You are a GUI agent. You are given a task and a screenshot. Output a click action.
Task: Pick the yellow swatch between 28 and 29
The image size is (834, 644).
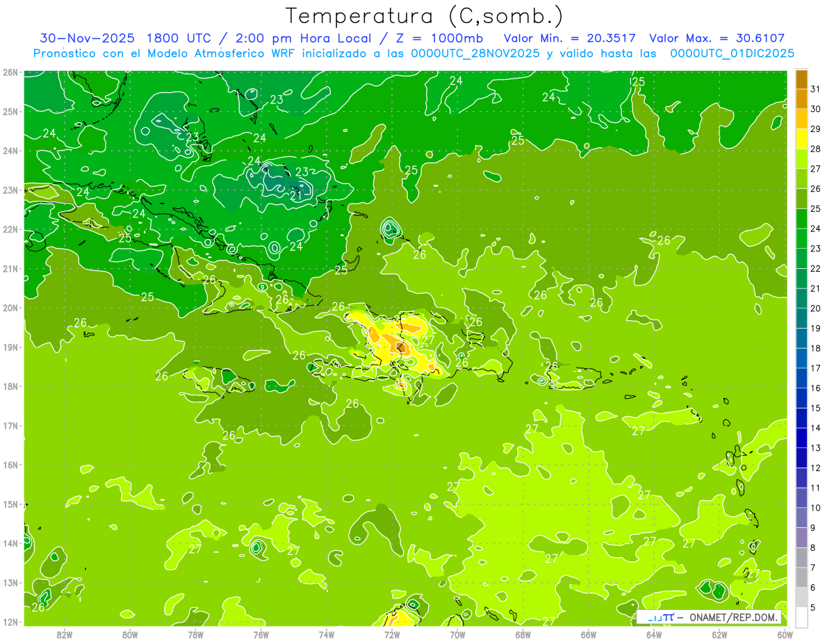tap(801, 138)
